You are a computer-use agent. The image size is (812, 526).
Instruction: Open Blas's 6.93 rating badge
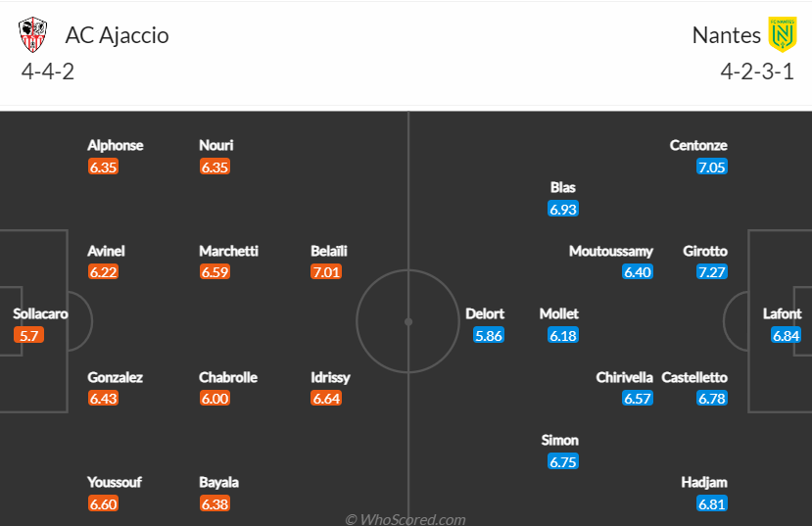[563, 210]
